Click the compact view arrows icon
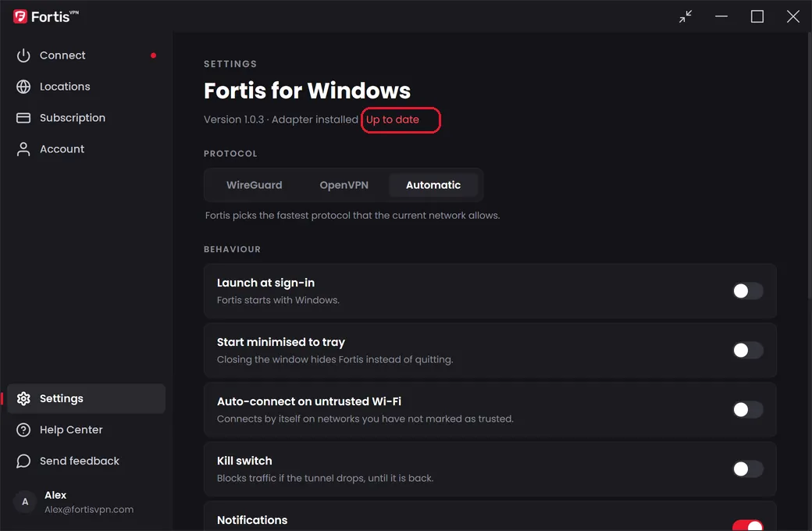812x531 pixels. point(686,16)
